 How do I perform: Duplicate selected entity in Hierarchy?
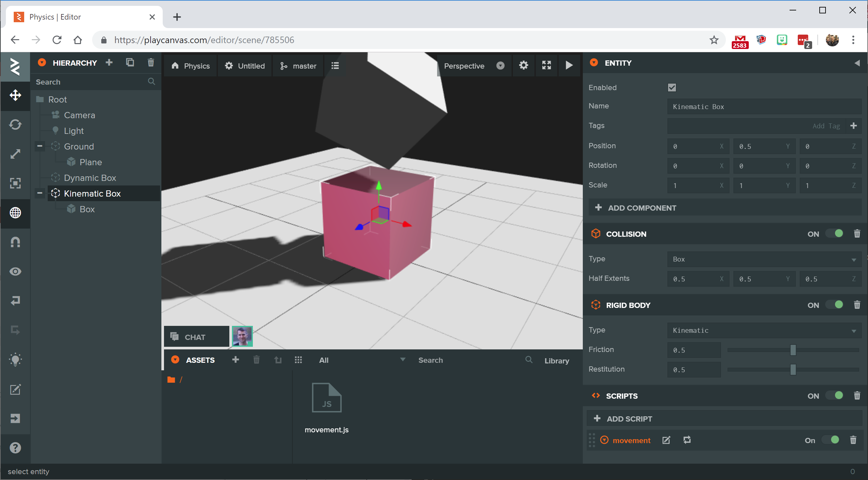pyautogui.click(x=130, y=62)
